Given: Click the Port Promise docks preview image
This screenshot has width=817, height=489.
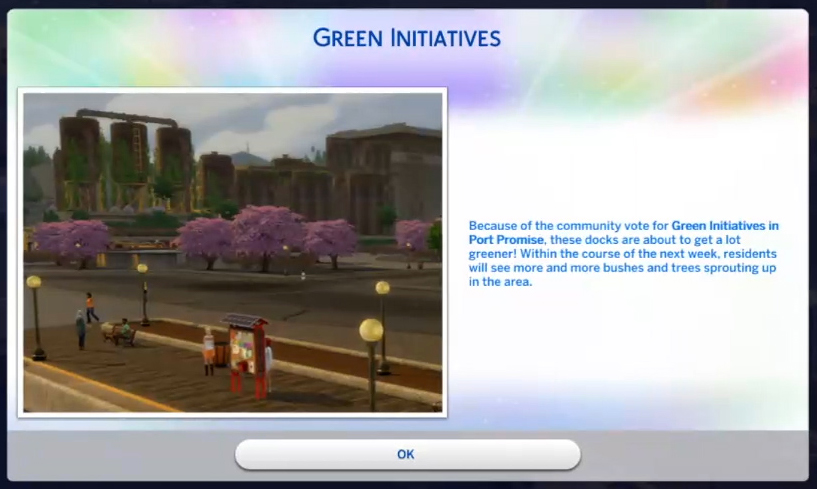Looking at the screenshot, I should 232,252.
